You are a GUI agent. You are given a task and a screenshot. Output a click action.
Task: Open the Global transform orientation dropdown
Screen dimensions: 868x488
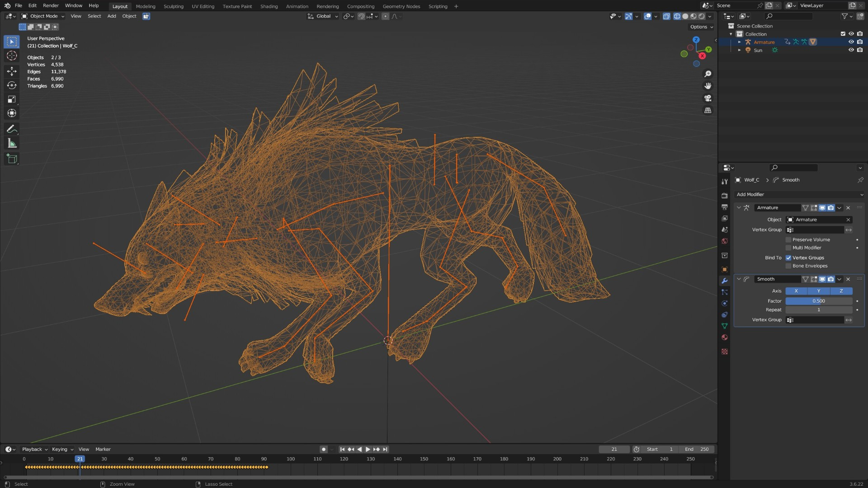coord(323,16)
